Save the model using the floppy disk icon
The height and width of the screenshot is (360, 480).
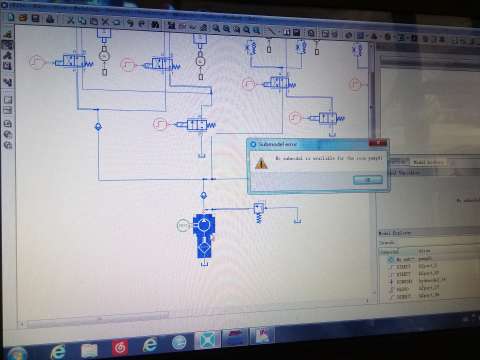point(35,18)
